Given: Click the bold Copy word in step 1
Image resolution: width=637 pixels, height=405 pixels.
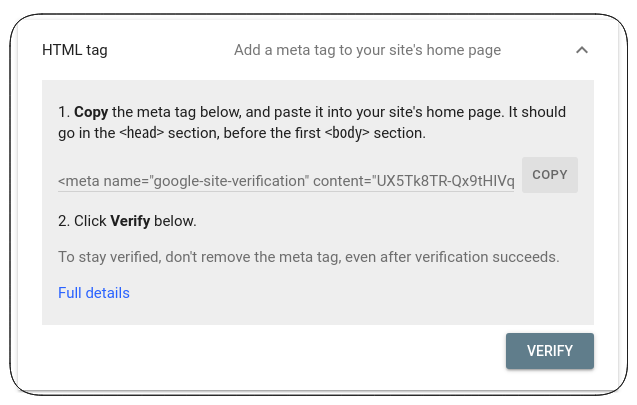Looking at the screenshot, I should [91, 112].
